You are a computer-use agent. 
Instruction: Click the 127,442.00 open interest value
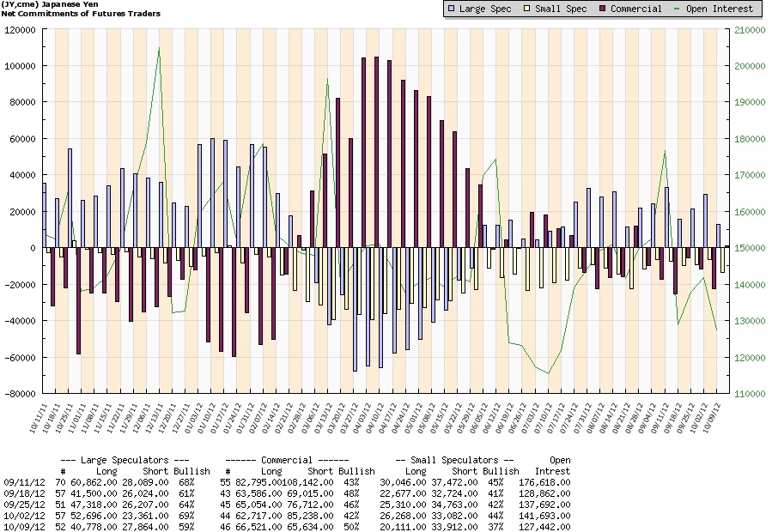click(x=544, y=527)
